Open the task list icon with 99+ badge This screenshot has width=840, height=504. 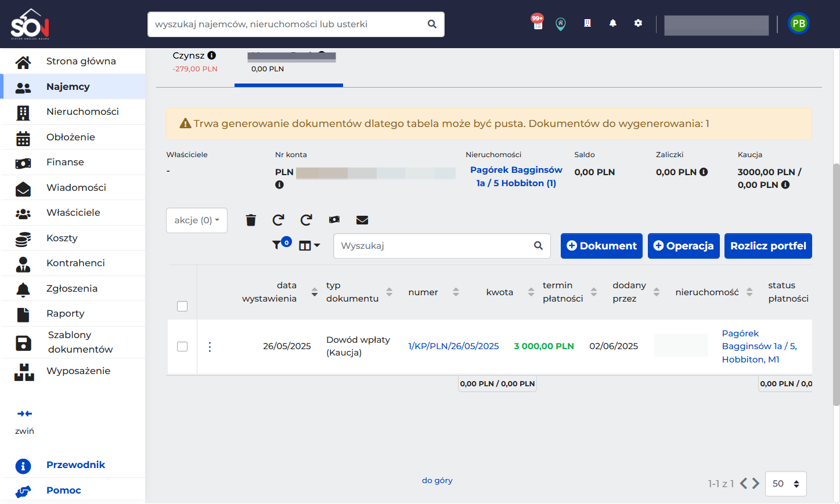pyautogui.click(x=538, y=22)
